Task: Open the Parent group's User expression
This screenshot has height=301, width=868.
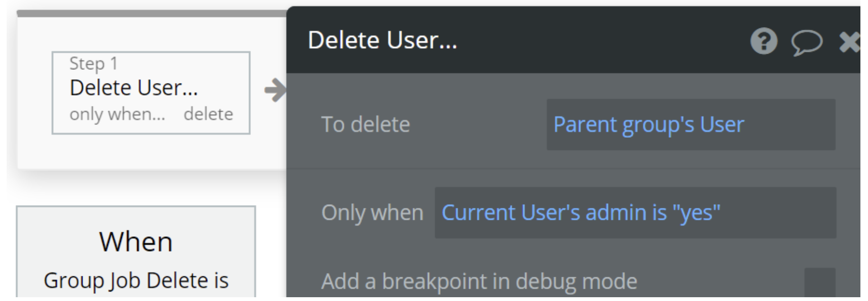Action: tap(648, 125)
